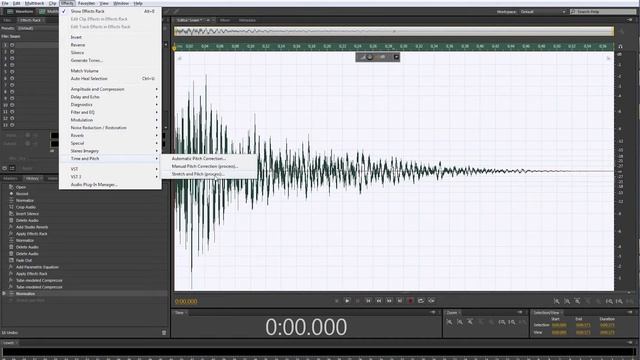Select Auto Heal Selection menu item
Screen dimensions: 640x360
point(110,79)
